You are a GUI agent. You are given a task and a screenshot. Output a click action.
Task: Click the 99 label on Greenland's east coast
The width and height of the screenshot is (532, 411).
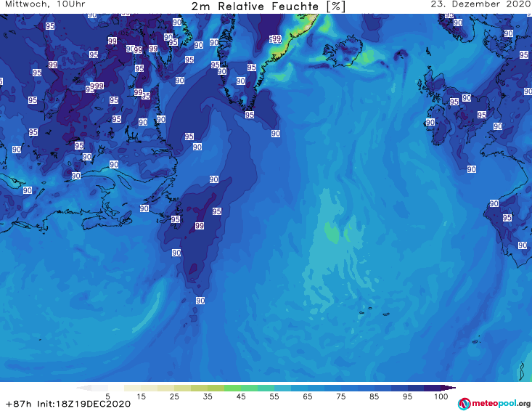[277, 38]
